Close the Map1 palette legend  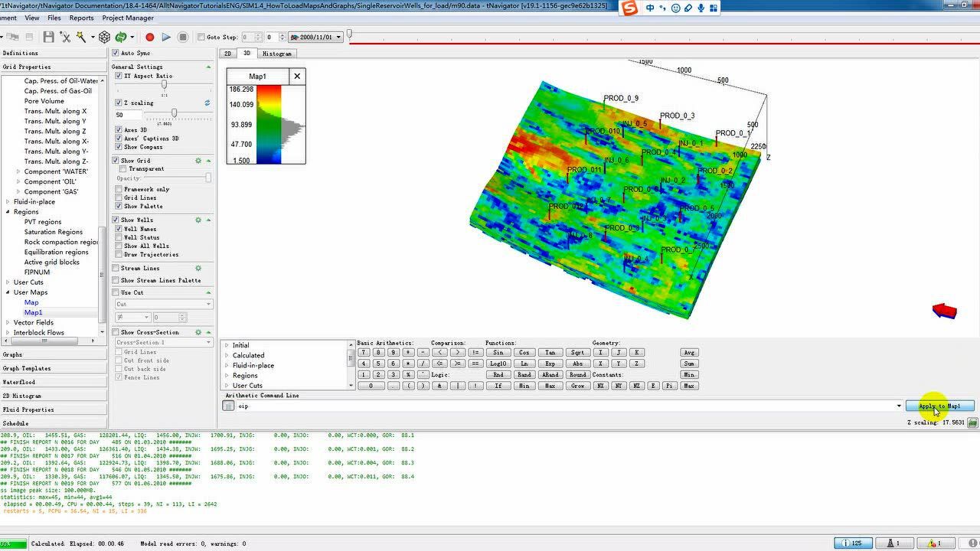tap(297, 76)
